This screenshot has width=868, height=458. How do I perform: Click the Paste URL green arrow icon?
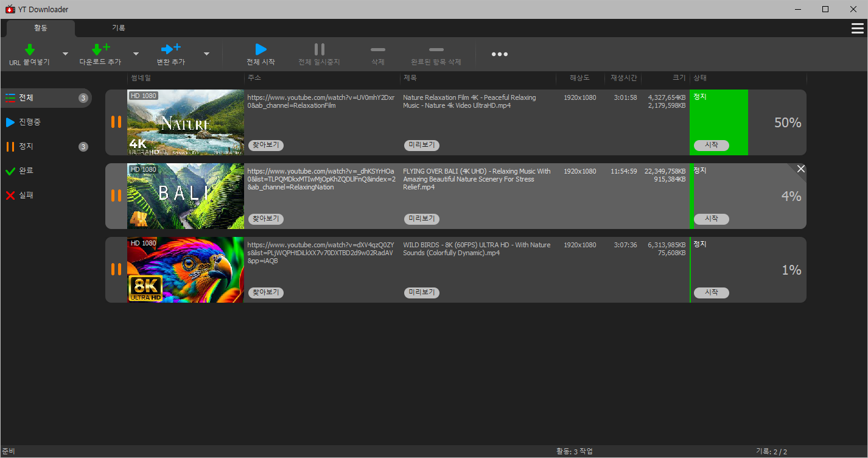point(29,49)
